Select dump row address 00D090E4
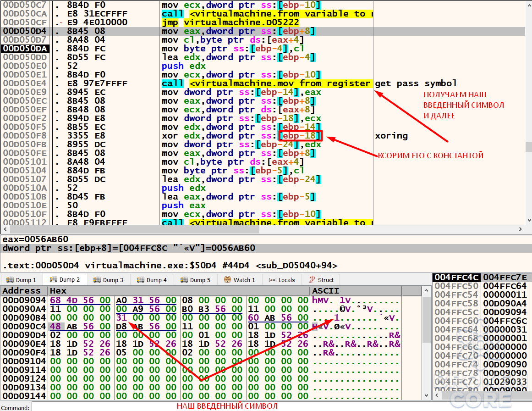 pos(24,344)
